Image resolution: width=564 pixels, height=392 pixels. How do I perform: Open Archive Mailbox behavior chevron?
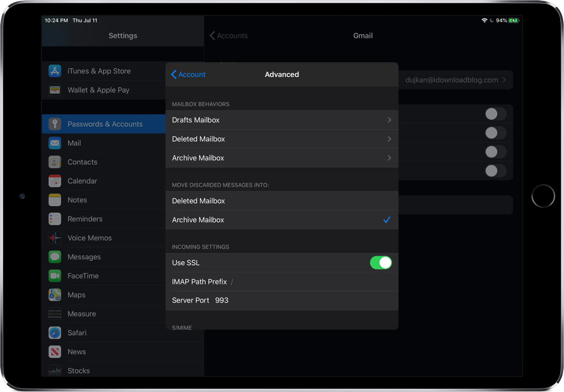(x=389, y=158)
